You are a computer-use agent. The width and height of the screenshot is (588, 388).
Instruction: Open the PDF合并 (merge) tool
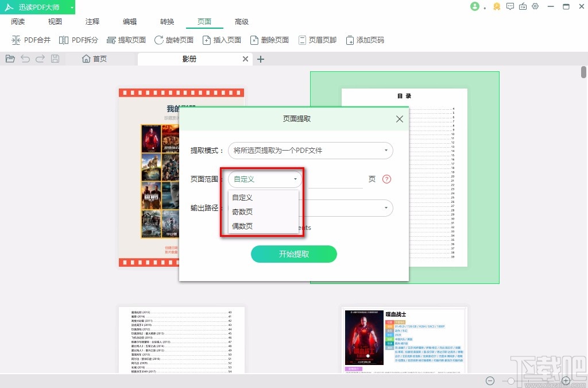click(31, 40)
